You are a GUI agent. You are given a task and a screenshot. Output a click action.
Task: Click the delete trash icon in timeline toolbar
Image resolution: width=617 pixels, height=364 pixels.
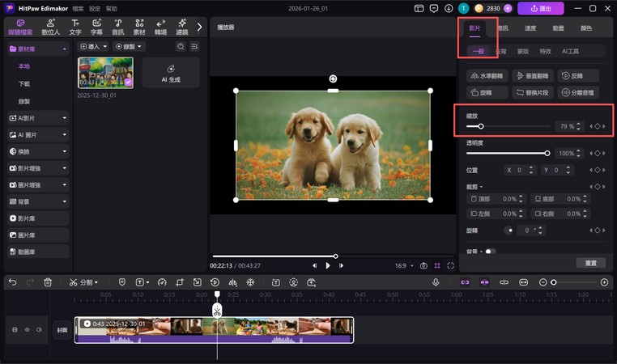[x=48, y=282]
